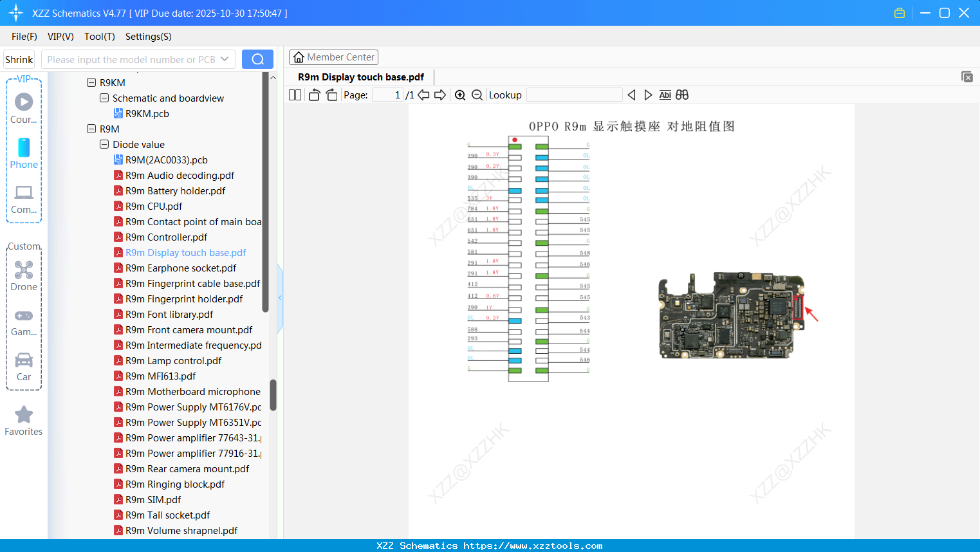Open the Tool menu
Screen dimensions: 980x552
tap(99, 37)
